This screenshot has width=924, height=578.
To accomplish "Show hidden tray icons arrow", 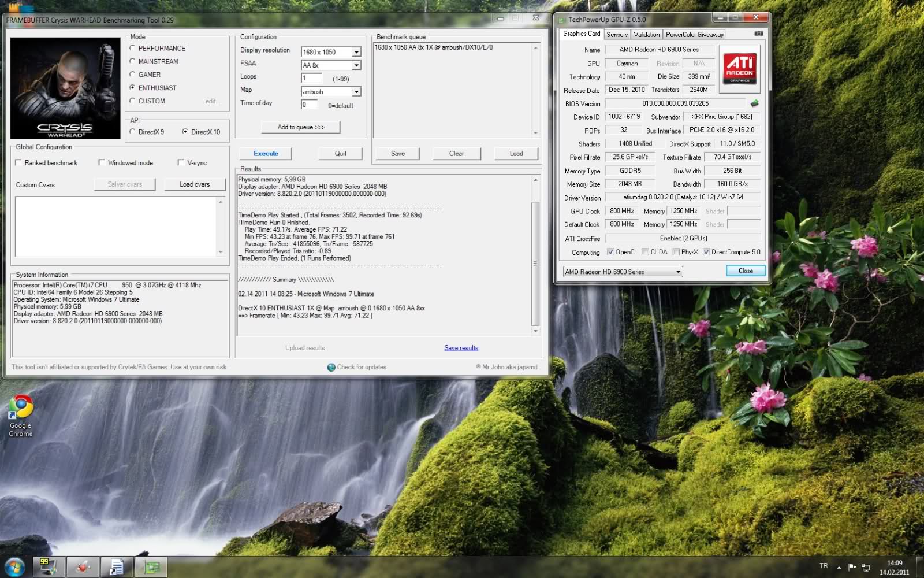I will [839, 567].
